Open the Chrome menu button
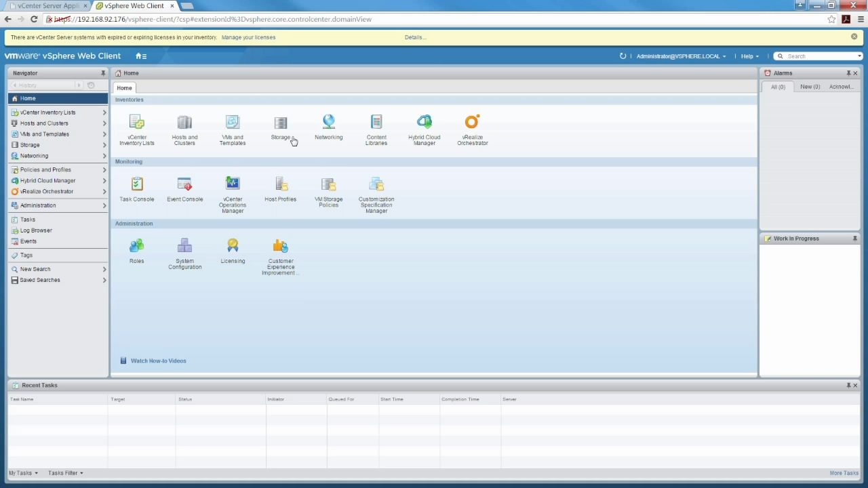This screenshot has height=488, width=868. [860, 19]
